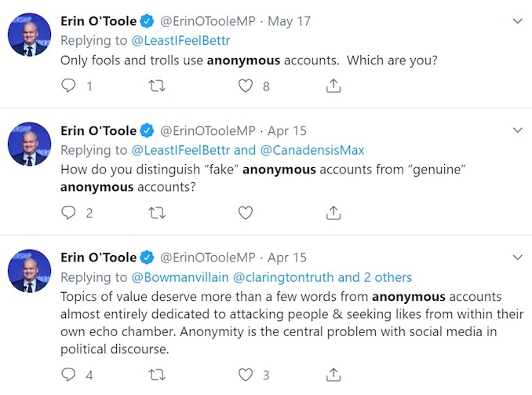Retweet the May 17 fools and trolls tweet
The width and height of the screenshot is (532, 395).
coord(157,86)
